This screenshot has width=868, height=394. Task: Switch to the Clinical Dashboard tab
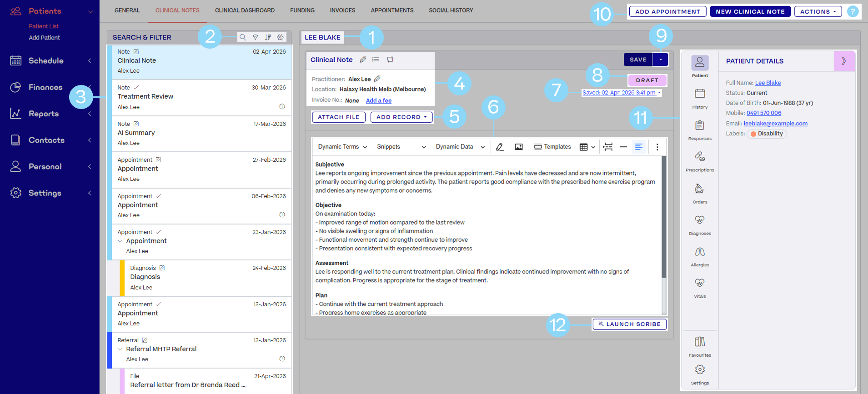pos(245,10)
